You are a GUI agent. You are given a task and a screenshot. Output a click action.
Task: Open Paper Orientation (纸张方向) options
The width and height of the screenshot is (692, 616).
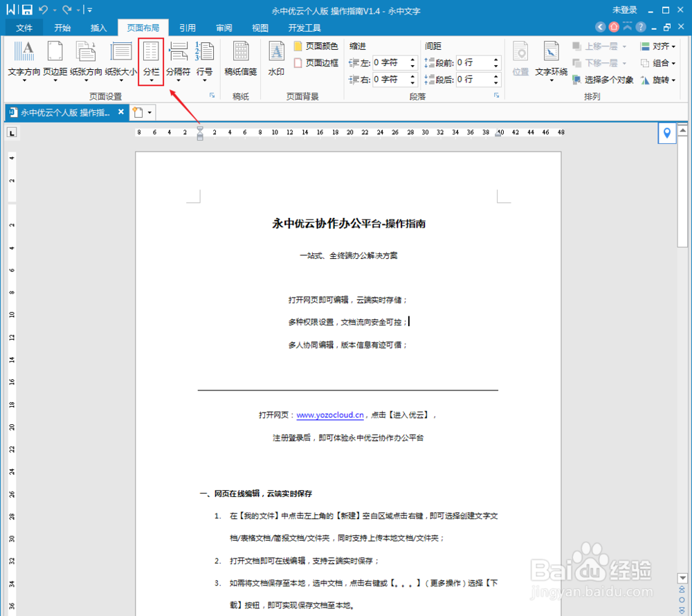pos(86,61)
